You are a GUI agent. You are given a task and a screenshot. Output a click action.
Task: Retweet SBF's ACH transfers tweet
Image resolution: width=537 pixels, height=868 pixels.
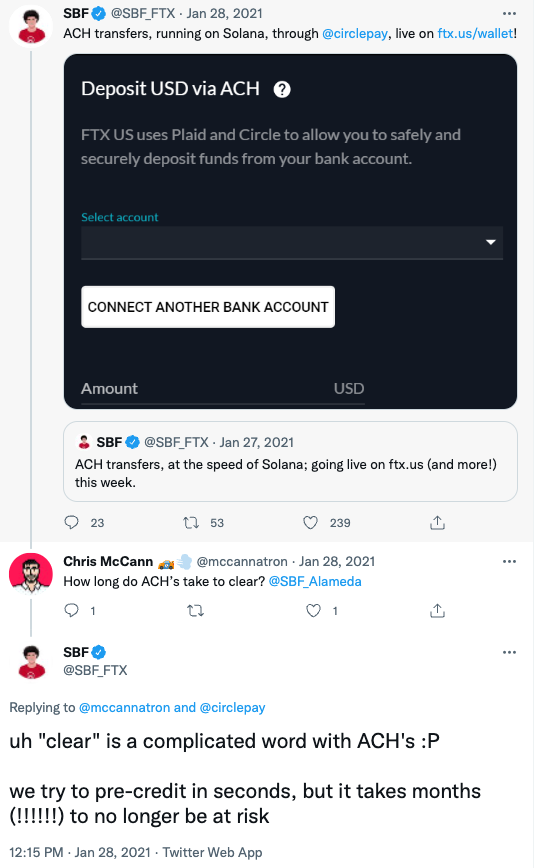coord(192,523)
